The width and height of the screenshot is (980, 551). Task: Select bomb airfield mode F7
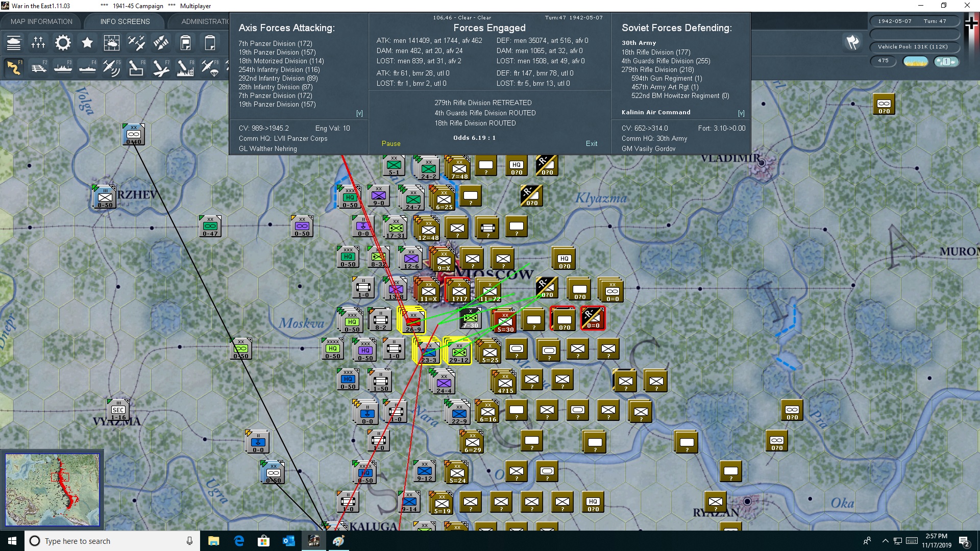coord(161,67)
